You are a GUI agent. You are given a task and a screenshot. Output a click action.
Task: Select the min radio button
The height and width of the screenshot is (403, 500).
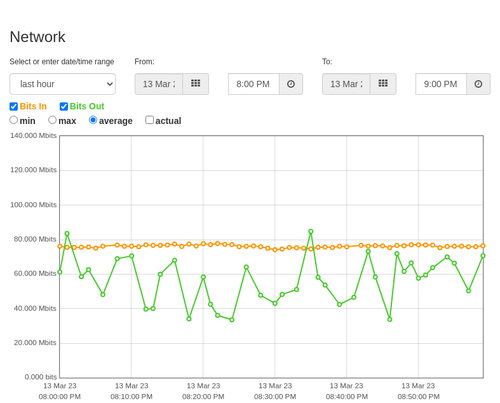pyautogui.click(x=14, y=120)
